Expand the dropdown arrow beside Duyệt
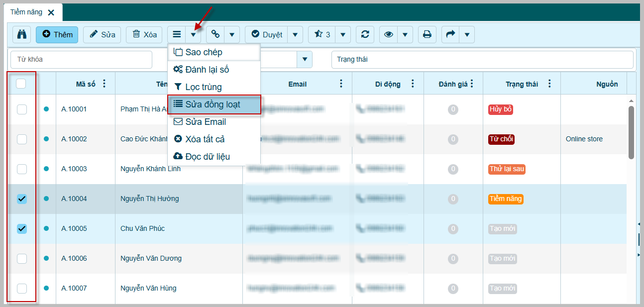 [x=295, y=34]
